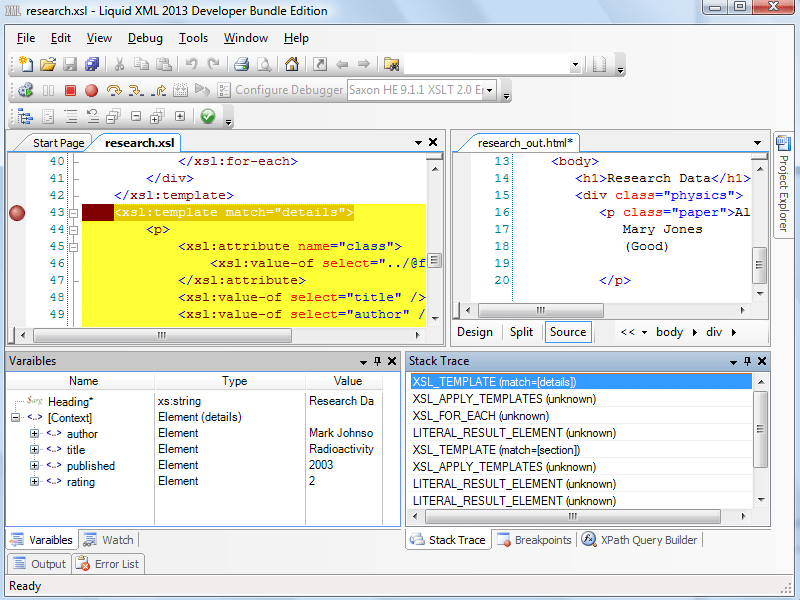Click the red Stop debugging square
This screenshot has height=600, width=800.
click(x=70, y=91)
